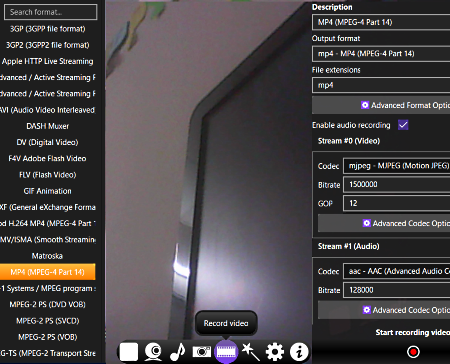Select highlighted MP4 (MPEG-4 Part 14) entry
The width and height of the screenshot is (450, 364).
click(48, 272)
